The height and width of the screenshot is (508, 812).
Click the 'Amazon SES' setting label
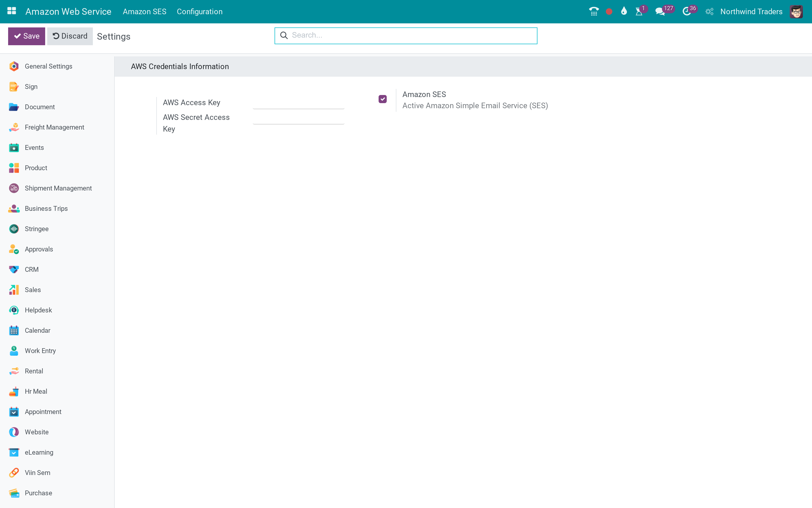tap(424, 94)
